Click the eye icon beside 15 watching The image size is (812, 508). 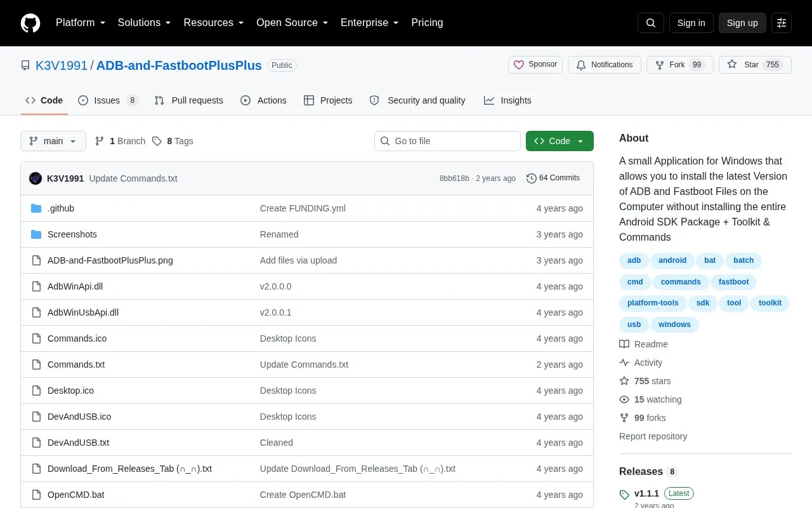[624, 399]
